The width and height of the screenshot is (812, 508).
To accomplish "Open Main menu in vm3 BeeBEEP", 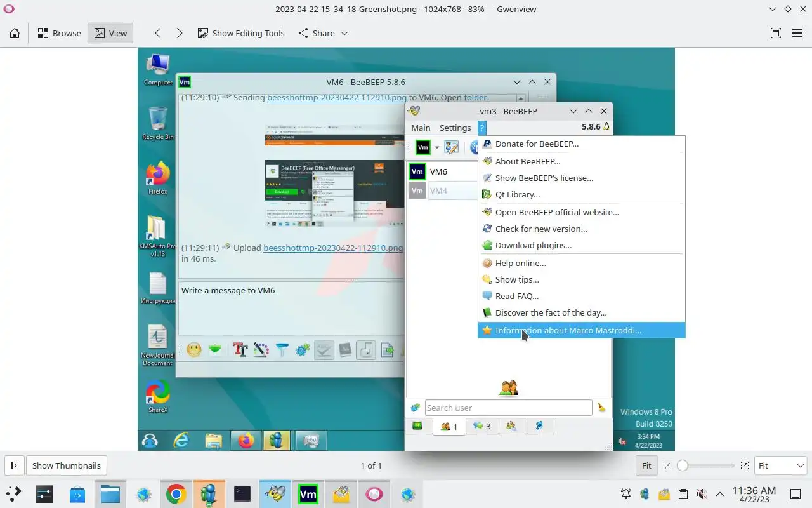I will [x=421, y=128].
